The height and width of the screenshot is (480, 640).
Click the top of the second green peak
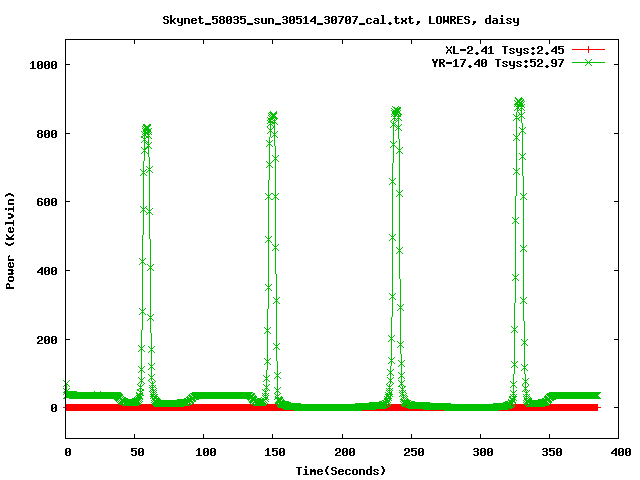pos(272,116)
